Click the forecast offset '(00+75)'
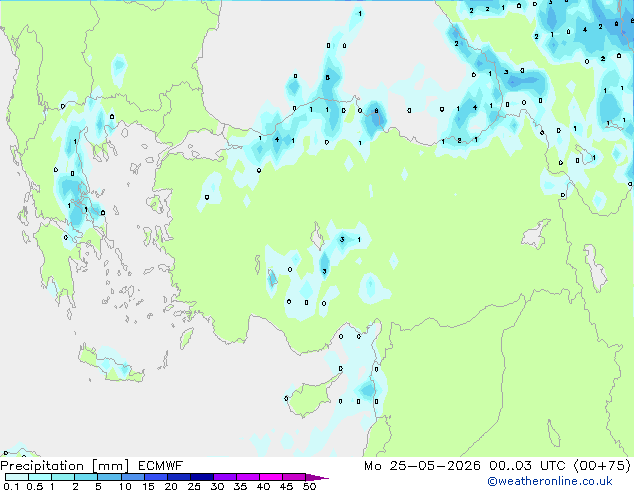This screenshot has height=490, width=634. point(602,466)
